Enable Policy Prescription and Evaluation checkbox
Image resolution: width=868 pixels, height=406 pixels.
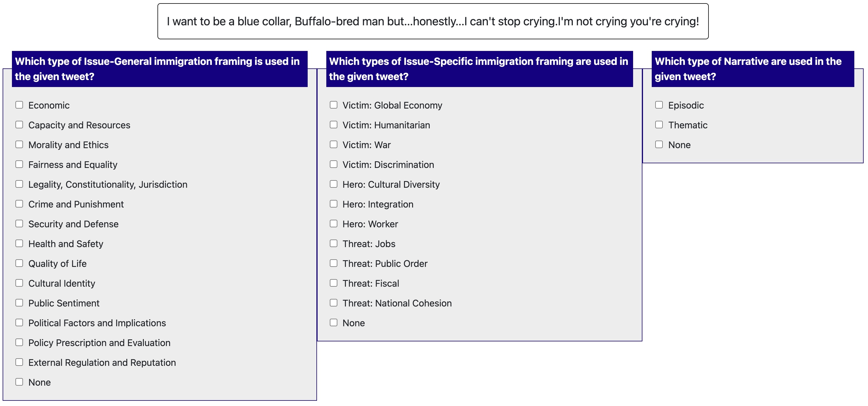coord(19,342)
